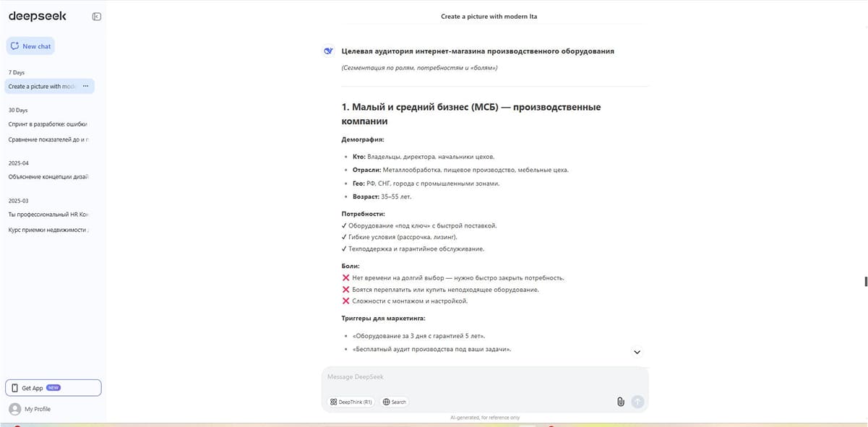Open the 'Сравнение показателей до и' chat
The width and height of the screenshot is (868, 427).
click(48, 139)
